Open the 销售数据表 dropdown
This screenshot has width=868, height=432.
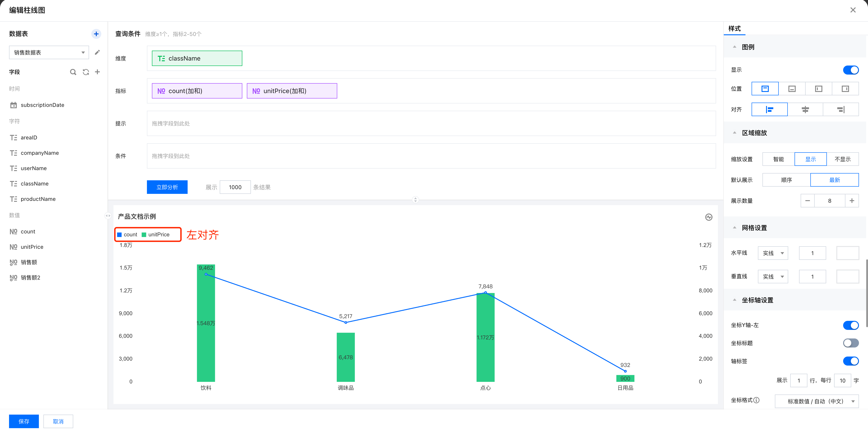(x=49, y=52)
